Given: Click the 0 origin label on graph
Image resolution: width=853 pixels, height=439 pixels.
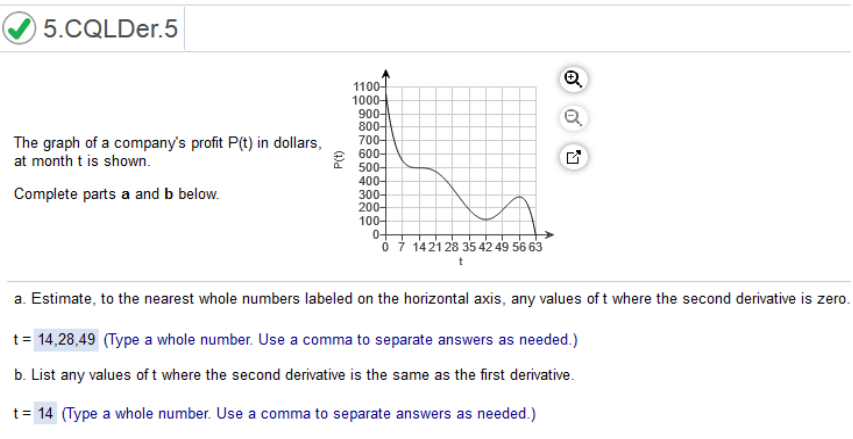Looking at the screenshot, I should coord(386,248).
